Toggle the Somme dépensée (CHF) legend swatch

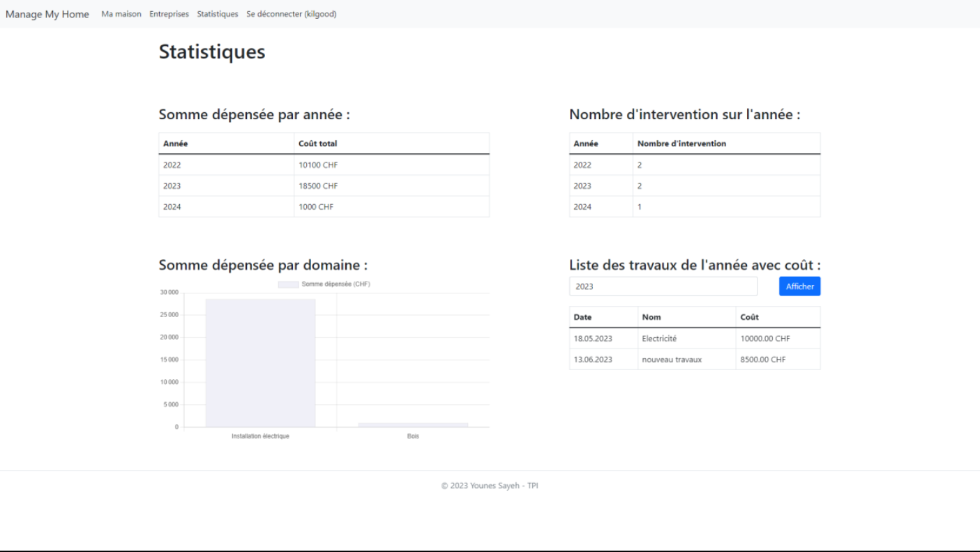(288, 284)
